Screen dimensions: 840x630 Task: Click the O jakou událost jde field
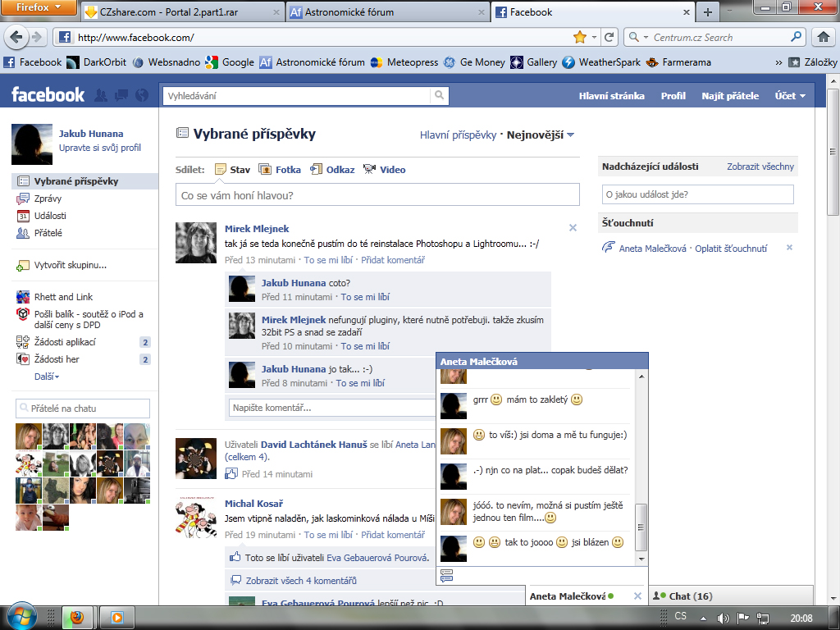(x=697, y=194)
